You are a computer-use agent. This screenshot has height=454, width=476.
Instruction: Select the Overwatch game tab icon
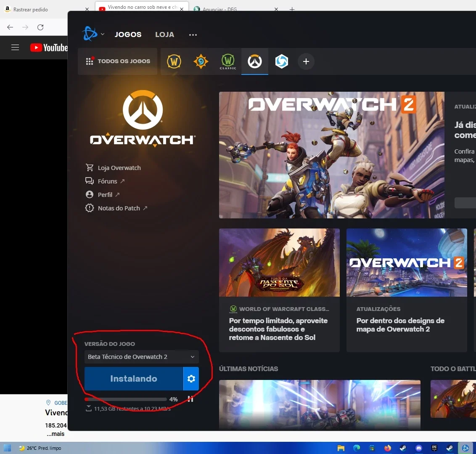click(x=255, y=61)
